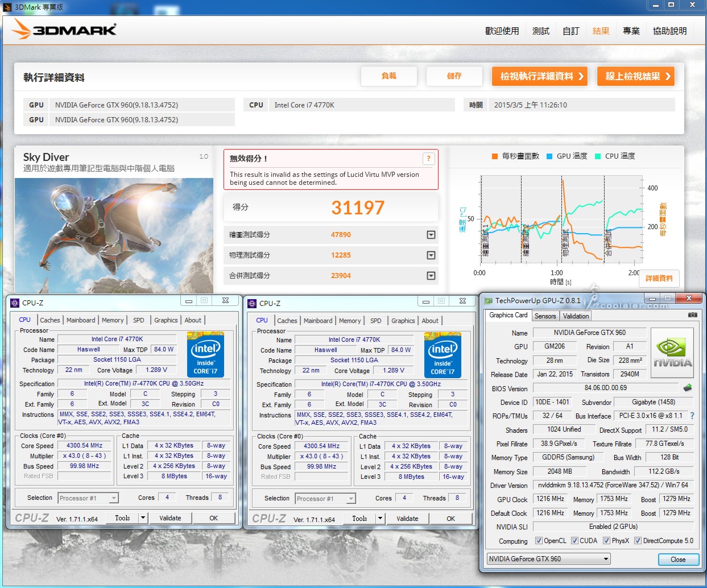Click the performance chart graph area

pos(560,219)
